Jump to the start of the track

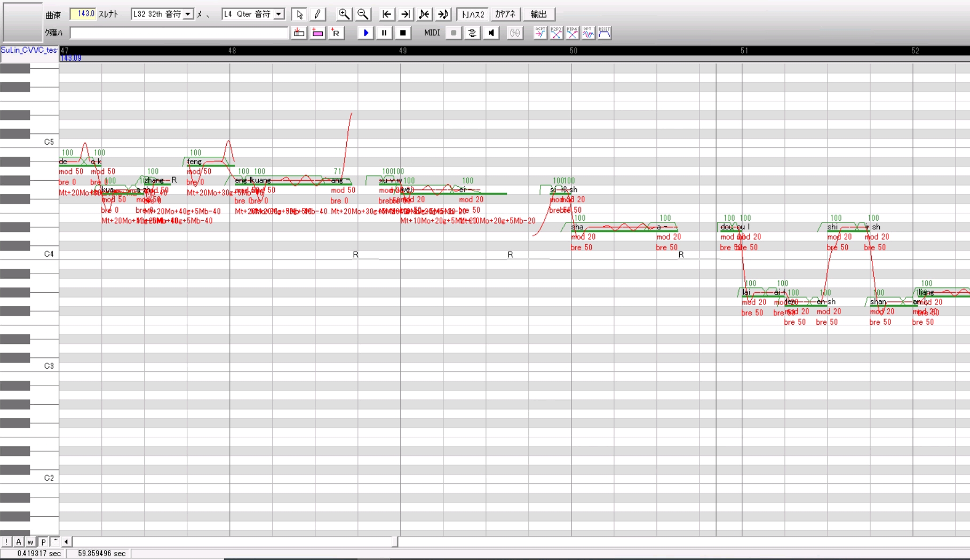click(x=387, y=14)
